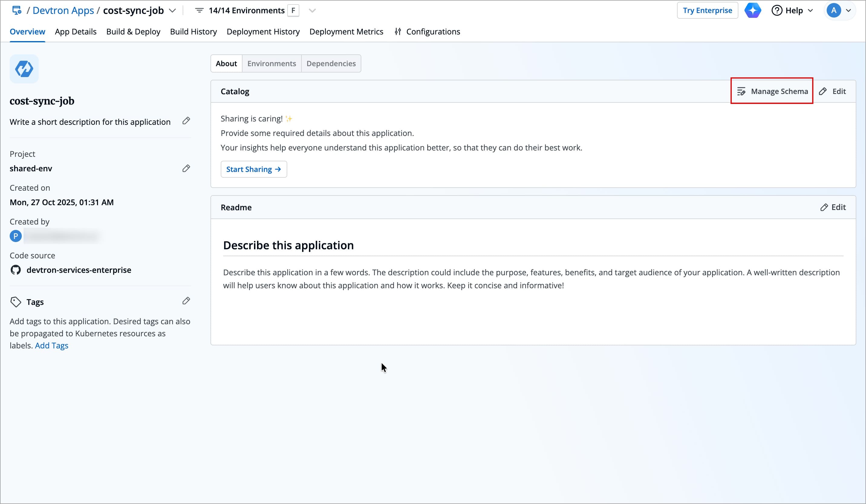Image resolution: width=866 pixels, height=504 pixels.
Task: Click the Start Sharing button
Action: tap(254, 169)
